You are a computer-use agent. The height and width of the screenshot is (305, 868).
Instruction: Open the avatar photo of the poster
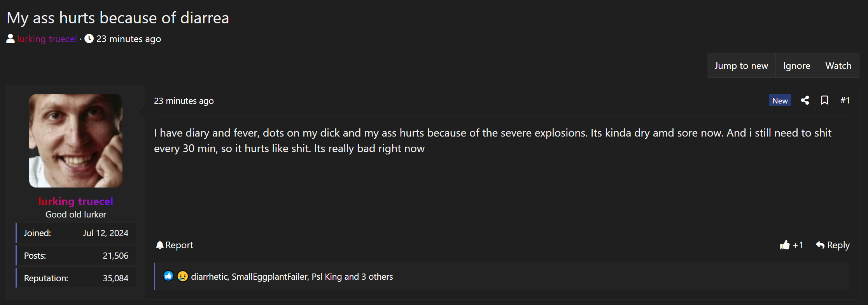click(76, 141)
